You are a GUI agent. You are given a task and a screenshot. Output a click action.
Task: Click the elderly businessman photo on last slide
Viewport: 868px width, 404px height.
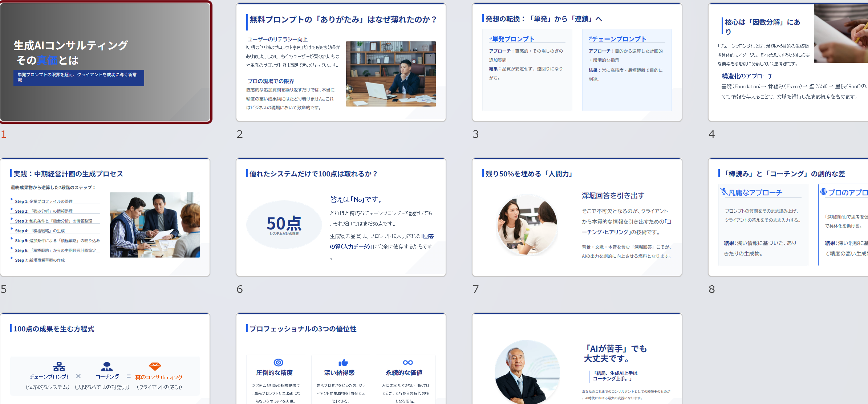pyautogui.click(x=527, y=372)
